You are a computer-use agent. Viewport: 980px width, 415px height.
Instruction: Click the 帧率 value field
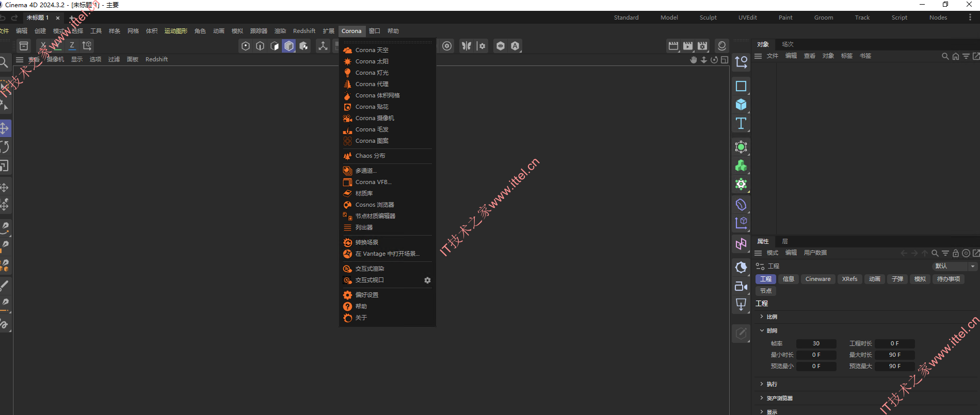816,343
